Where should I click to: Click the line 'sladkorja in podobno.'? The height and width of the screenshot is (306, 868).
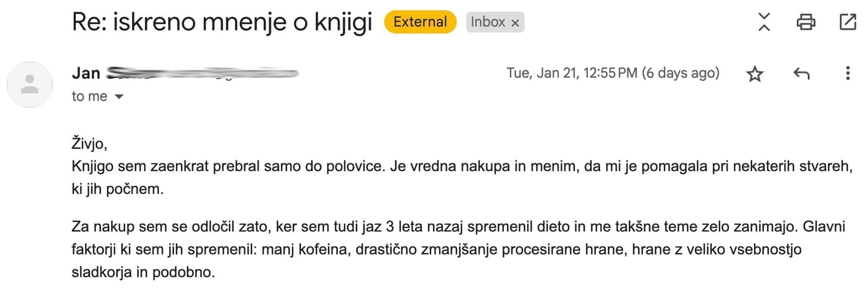coord(143,272)
